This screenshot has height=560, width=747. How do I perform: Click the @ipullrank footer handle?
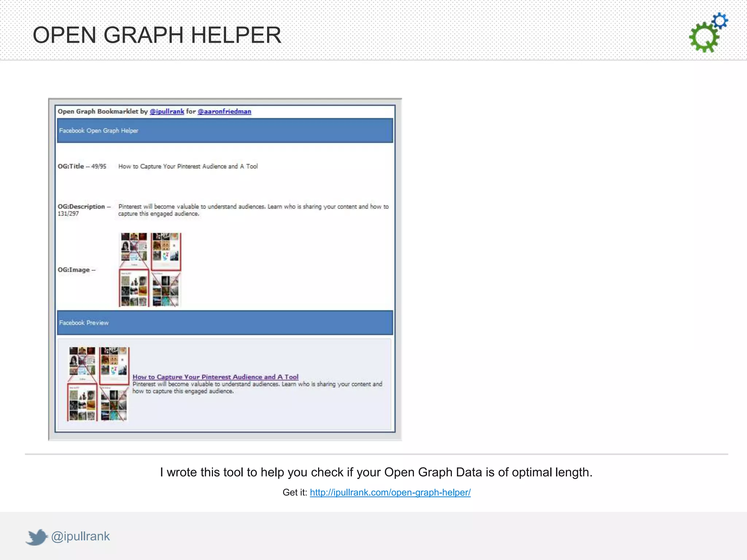click(x=80, y=536)
